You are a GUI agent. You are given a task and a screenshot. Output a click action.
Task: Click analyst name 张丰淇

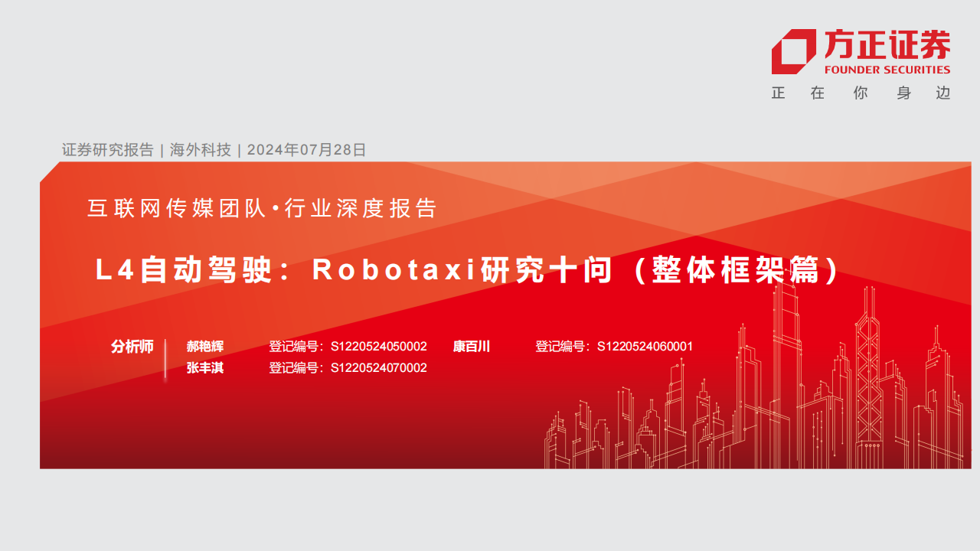(205, 368)
